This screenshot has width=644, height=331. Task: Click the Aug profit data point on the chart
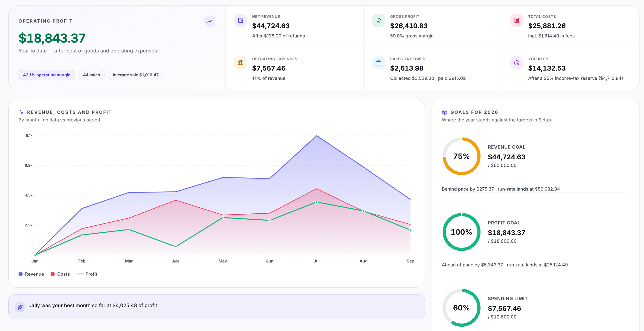[363, 211]
